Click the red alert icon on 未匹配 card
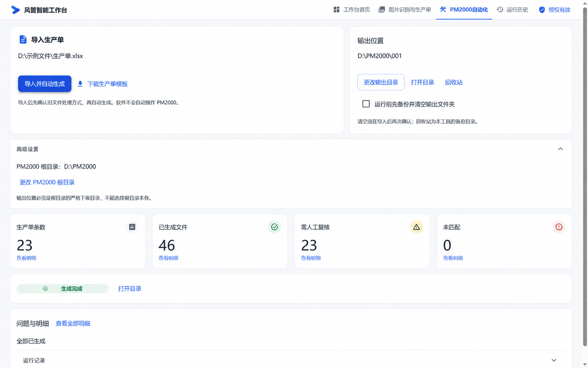Screen dimensions: 588x368 click(559, 227)
